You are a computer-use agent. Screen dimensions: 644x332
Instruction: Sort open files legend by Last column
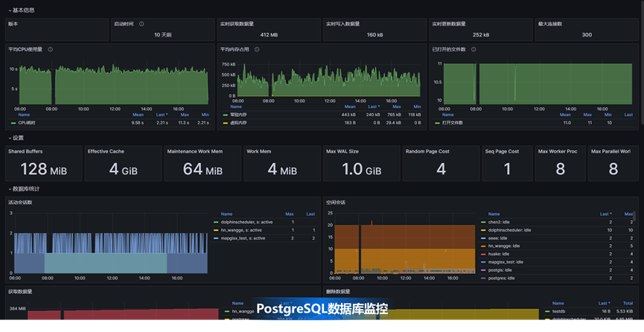pyautogui.click(x=629, y=115)
